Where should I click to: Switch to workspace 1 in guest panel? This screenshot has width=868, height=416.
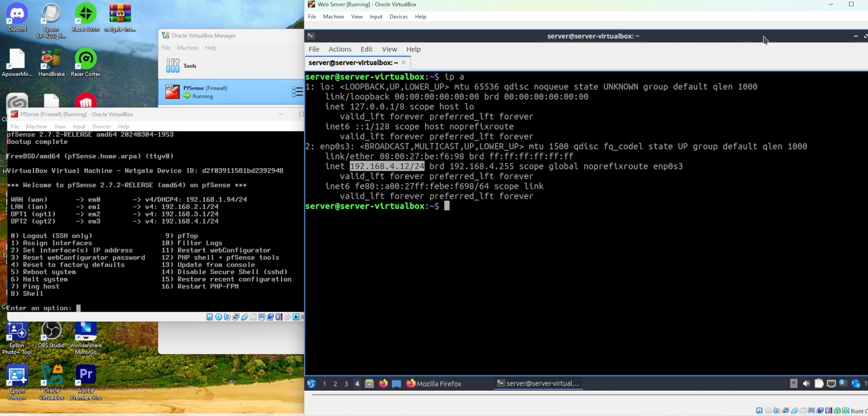[325, 384]
